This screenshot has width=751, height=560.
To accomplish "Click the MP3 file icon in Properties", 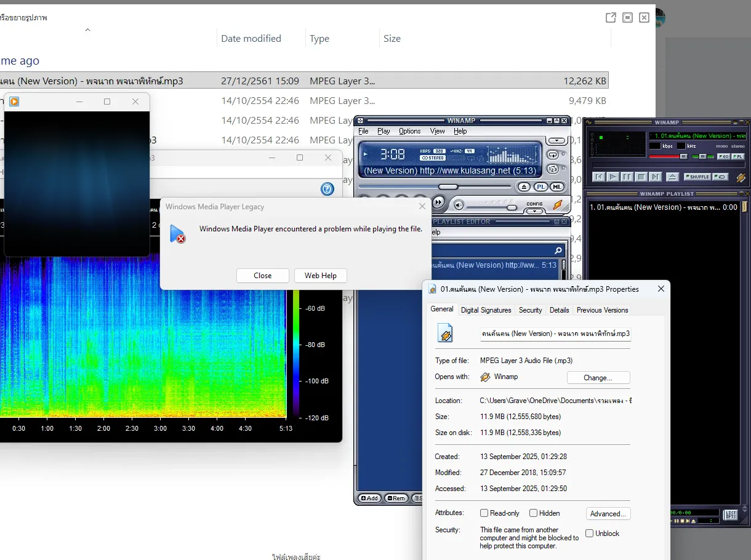I will pos(445,333).
